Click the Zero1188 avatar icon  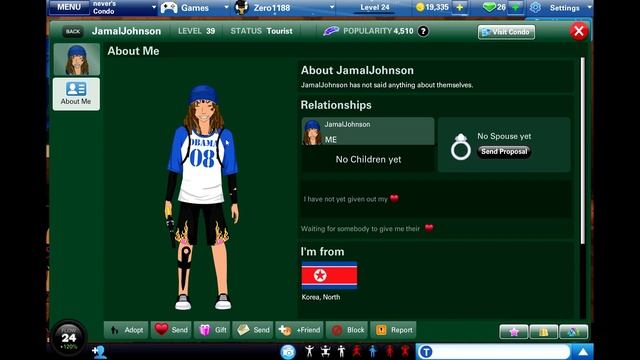[x=242, y=7]
